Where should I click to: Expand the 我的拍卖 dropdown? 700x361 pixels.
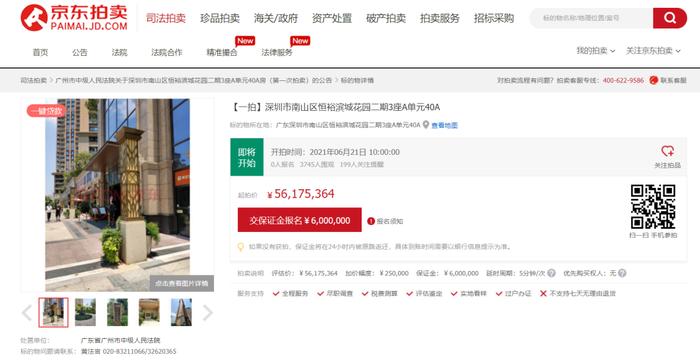click(x=596, y=51)
